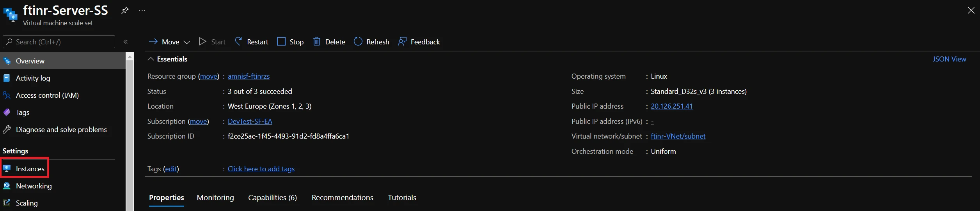Click the Stop toolbar button
Viewport: 980px width, 211px height.
[x=290, y=42]
